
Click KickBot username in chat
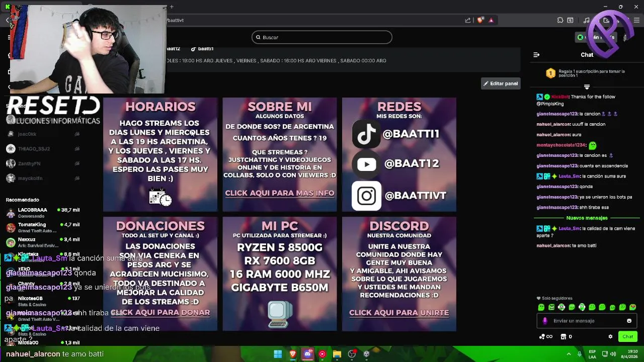559,97
